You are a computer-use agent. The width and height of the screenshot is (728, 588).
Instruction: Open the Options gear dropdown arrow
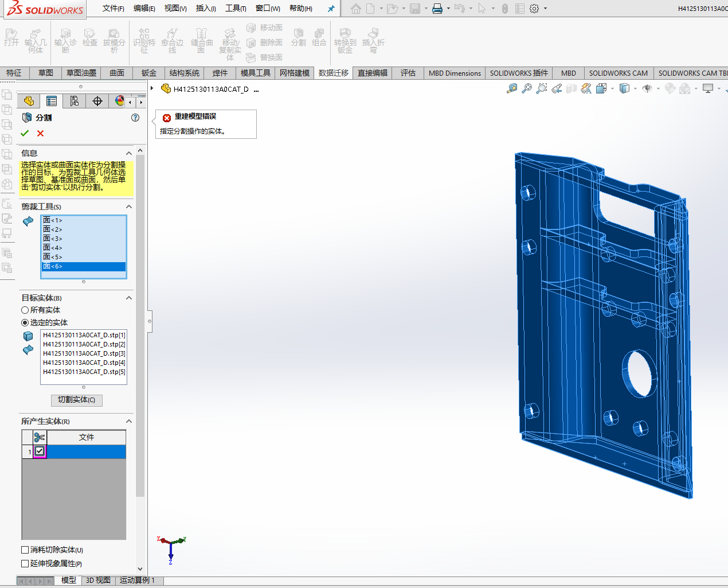(545, 9)
